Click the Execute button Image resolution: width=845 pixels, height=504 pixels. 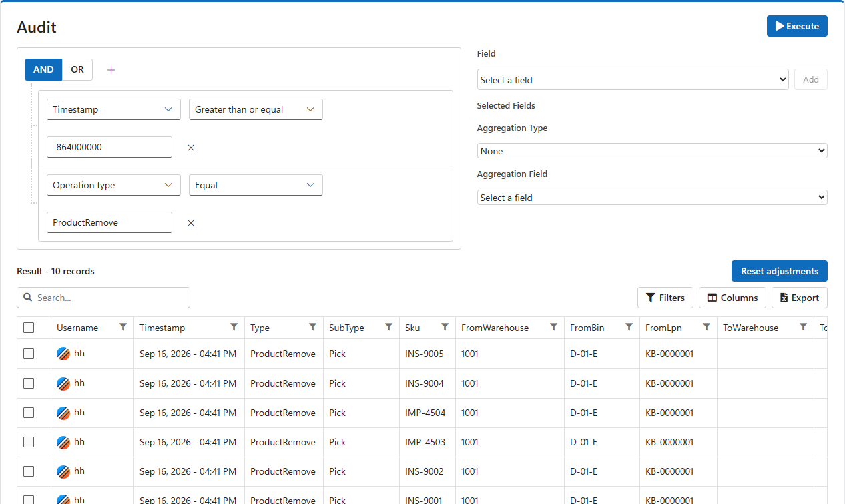click(797, 26)
